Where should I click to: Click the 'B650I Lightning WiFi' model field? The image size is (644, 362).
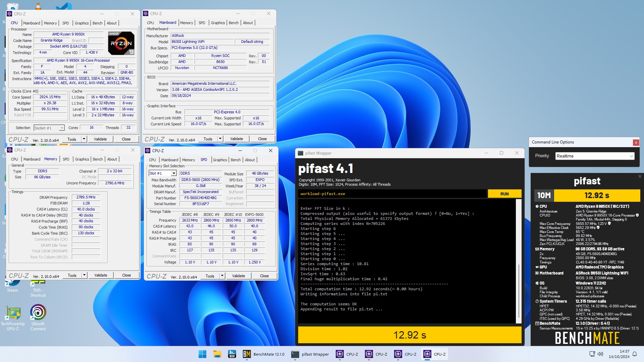202,42
